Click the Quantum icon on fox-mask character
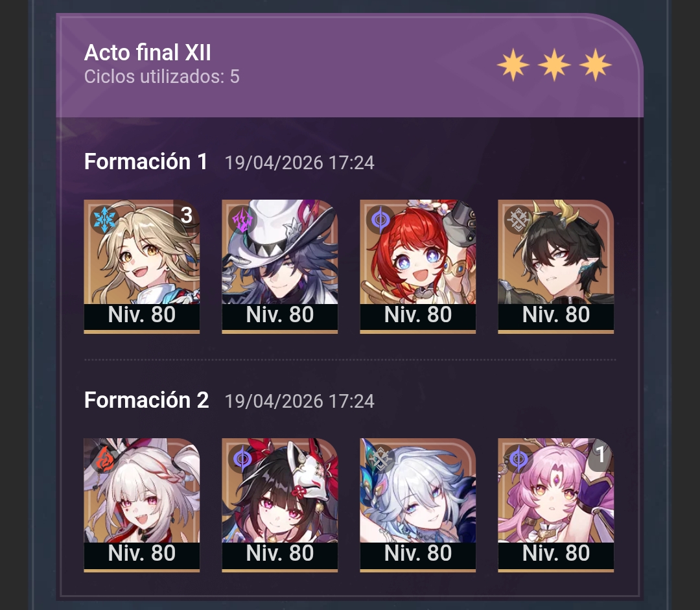The width and height of the screenshot is (700, 610). [242, 458]
